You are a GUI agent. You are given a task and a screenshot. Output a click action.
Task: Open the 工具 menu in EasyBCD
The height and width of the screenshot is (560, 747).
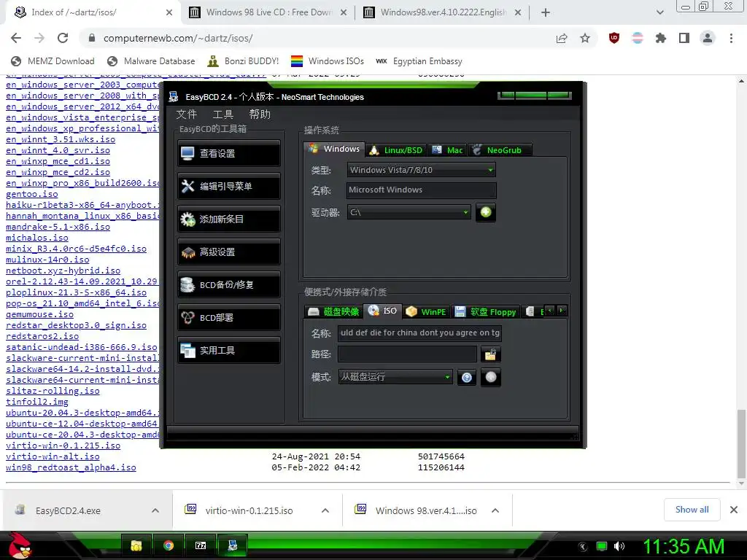click(223, 114)
